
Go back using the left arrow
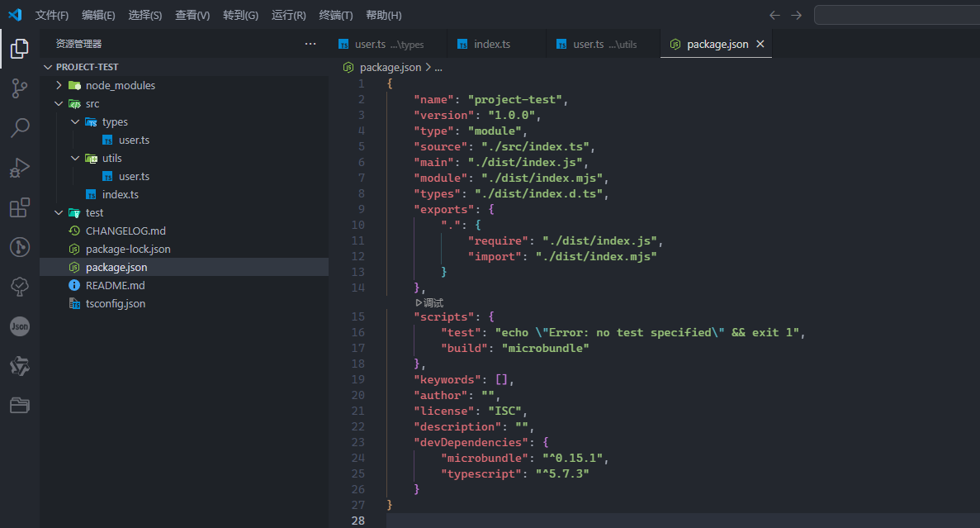(774, 15)
